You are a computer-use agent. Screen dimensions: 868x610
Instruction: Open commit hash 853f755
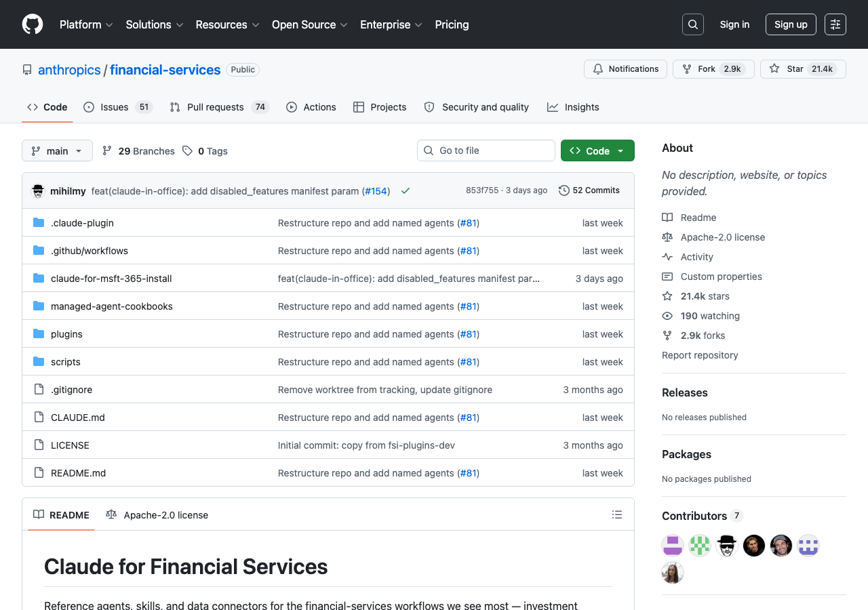[482, 190]
